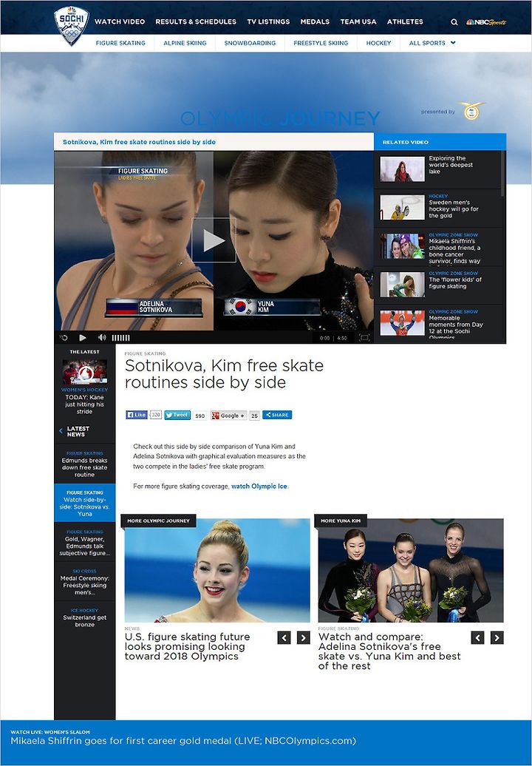Open Team USA menu
The width and height of the screenshot is (532, 766).
pyautogui.click(x=358, y=21)
